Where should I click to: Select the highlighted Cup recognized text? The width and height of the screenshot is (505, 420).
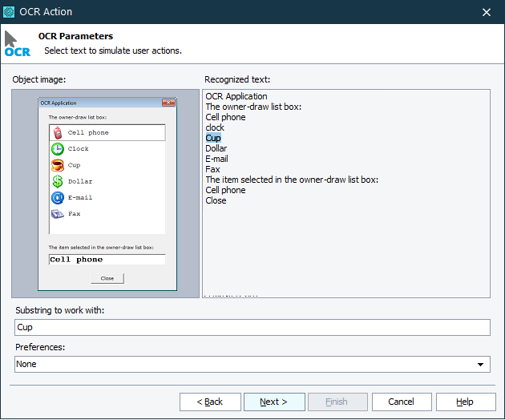tap(213, 138)
